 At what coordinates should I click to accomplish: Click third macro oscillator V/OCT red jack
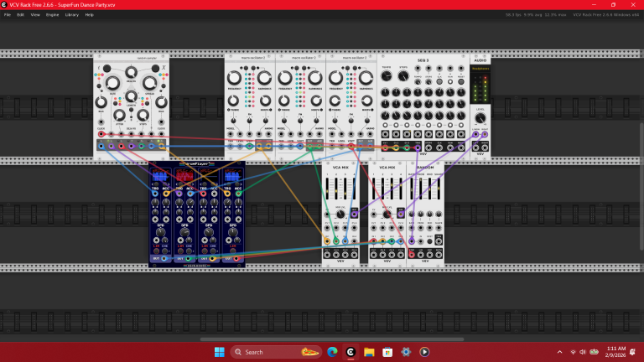tap(351, 146)
